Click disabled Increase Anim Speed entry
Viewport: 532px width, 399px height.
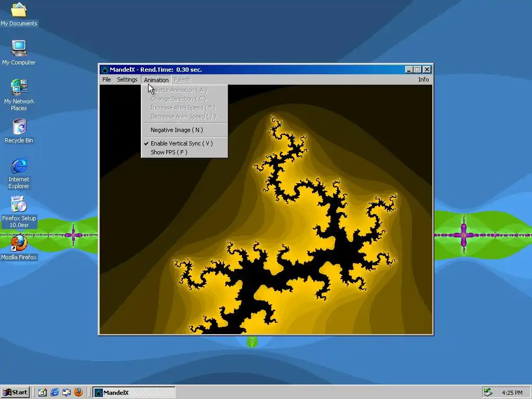[x=184, y=108]
